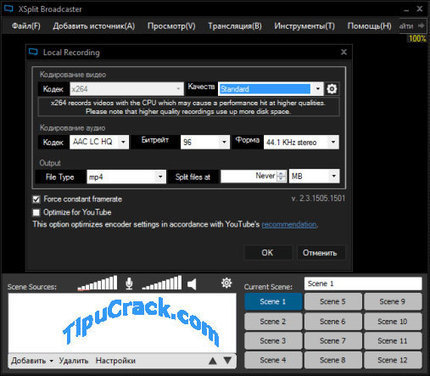Open the AAC LC HQ audio codec dropdown
The image size is (430, 376).
click(123, 142)
